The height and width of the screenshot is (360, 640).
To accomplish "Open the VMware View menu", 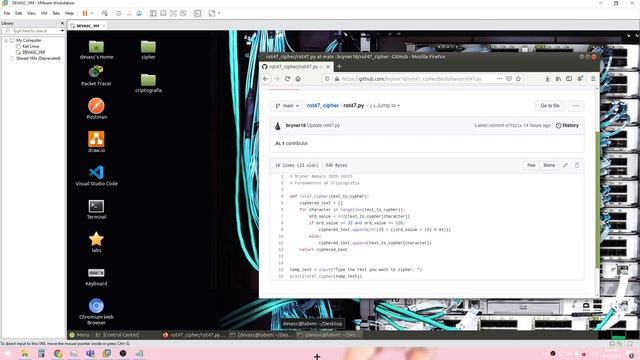I will pyautogui.click(x=31, y=13).
